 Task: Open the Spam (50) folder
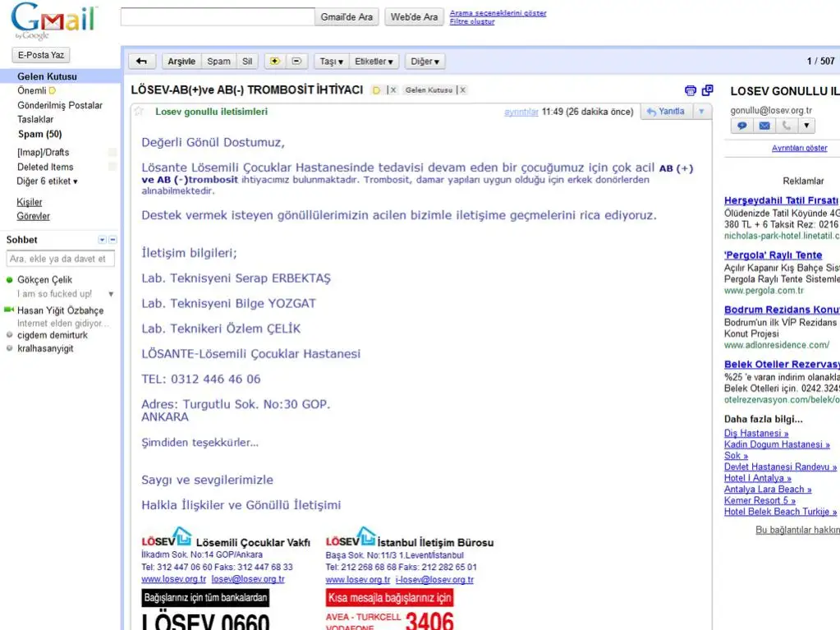(39, 134)
